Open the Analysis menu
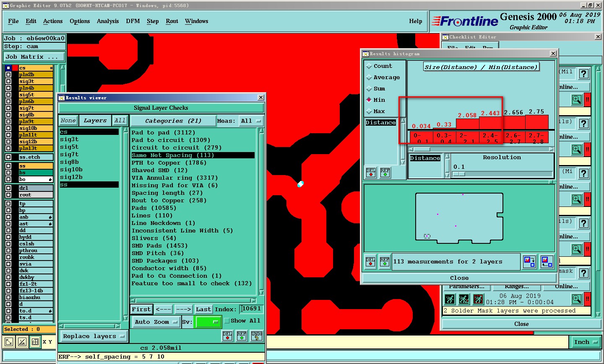Viewport: 604px width, 364px height. point(108,21)
